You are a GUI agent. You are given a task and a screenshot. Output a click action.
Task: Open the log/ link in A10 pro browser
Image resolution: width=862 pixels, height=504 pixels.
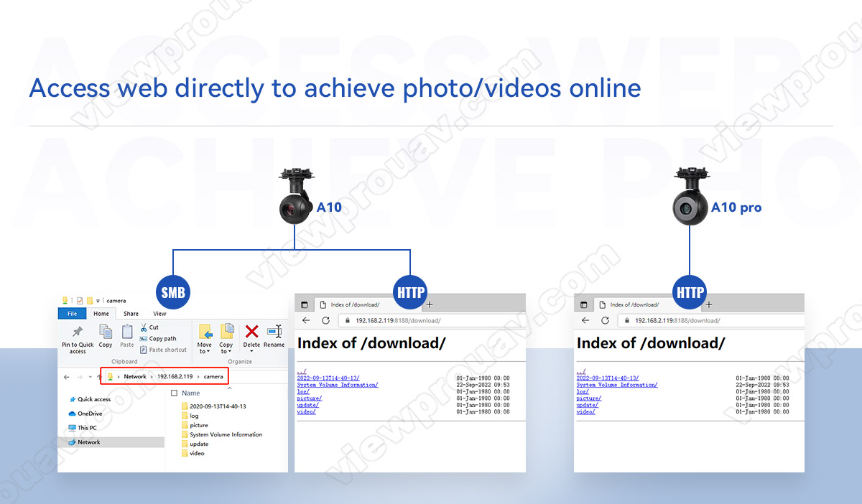583,391
